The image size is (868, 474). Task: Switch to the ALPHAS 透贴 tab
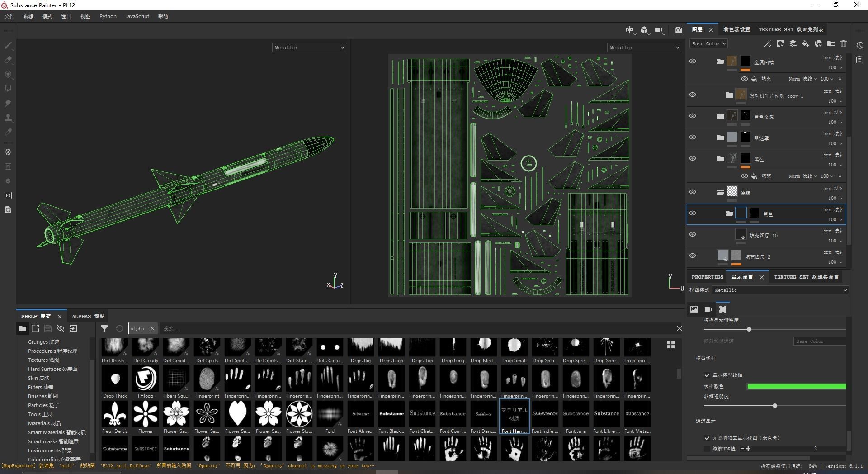click(88, 316)
